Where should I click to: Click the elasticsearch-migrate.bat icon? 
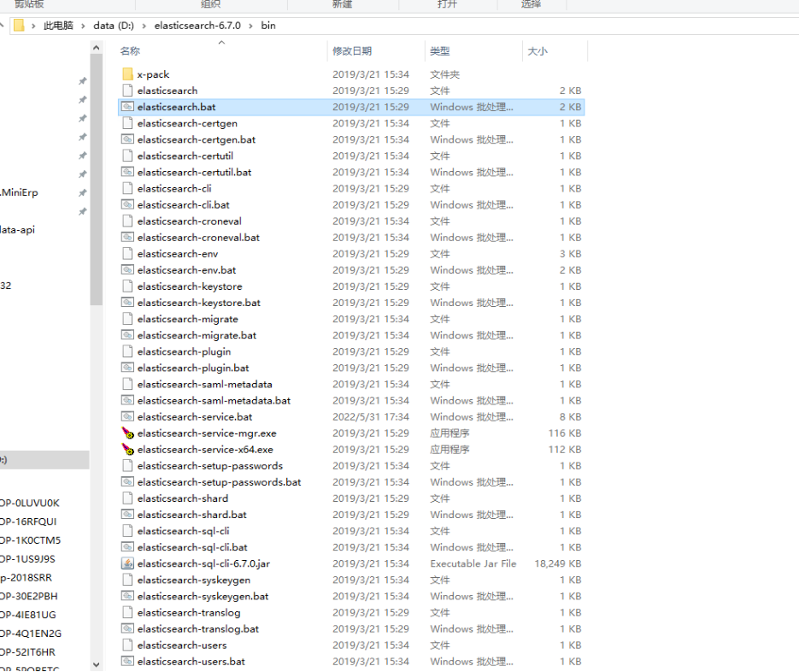coord(128,335)
